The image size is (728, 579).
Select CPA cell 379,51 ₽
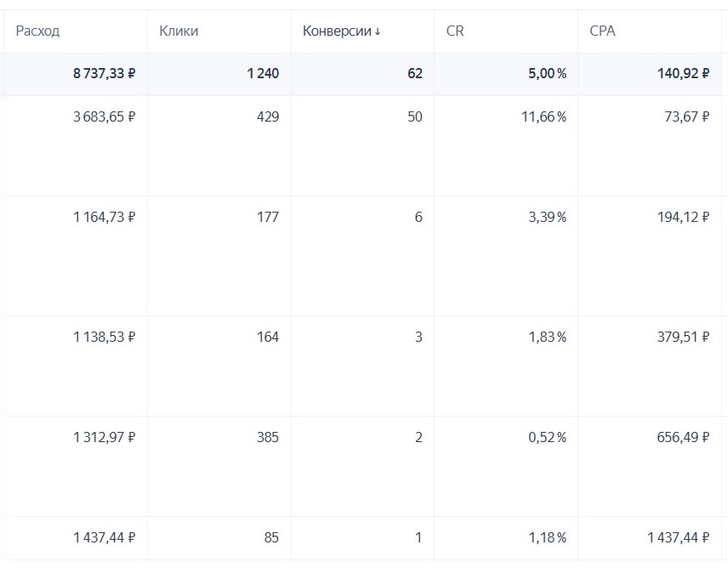[684, 337]
